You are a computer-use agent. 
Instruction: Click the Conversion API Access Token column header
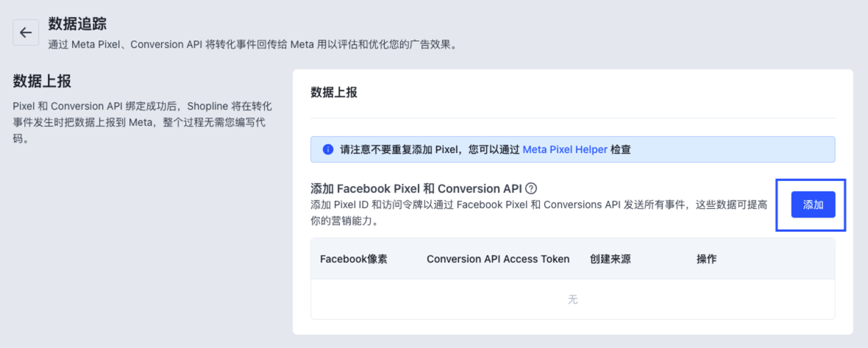pos(498,259)
